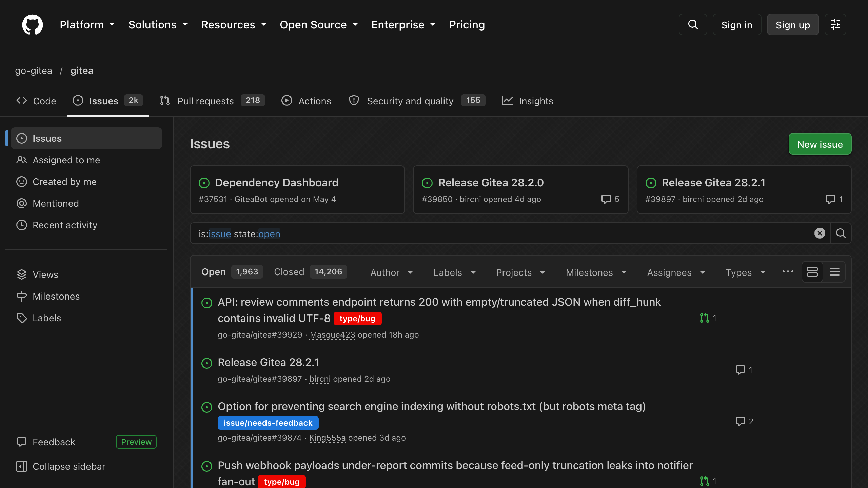868x488 pixels.
Task: Switch to the Insights tab
Action: (x=527, y=101)
